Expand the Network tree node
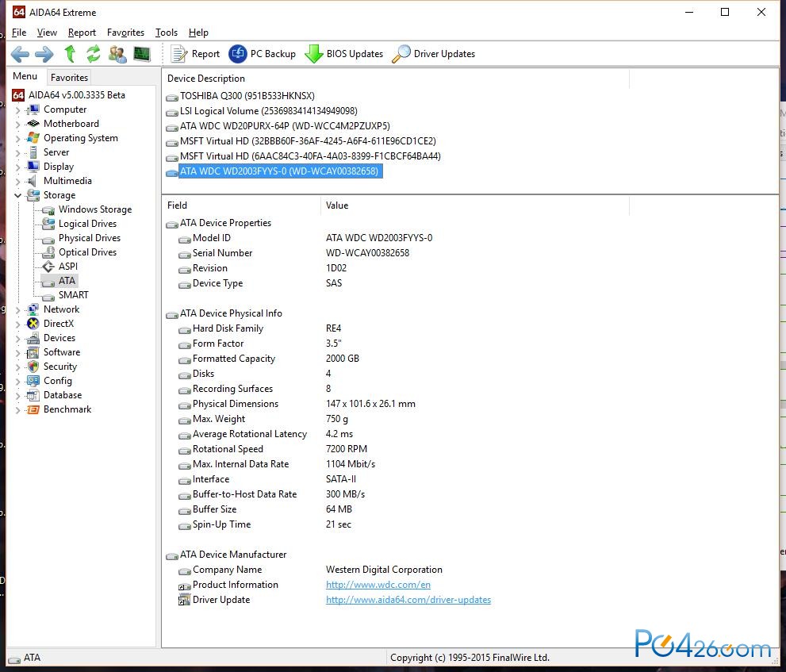786x672 pixels. (x=18, y=310)
